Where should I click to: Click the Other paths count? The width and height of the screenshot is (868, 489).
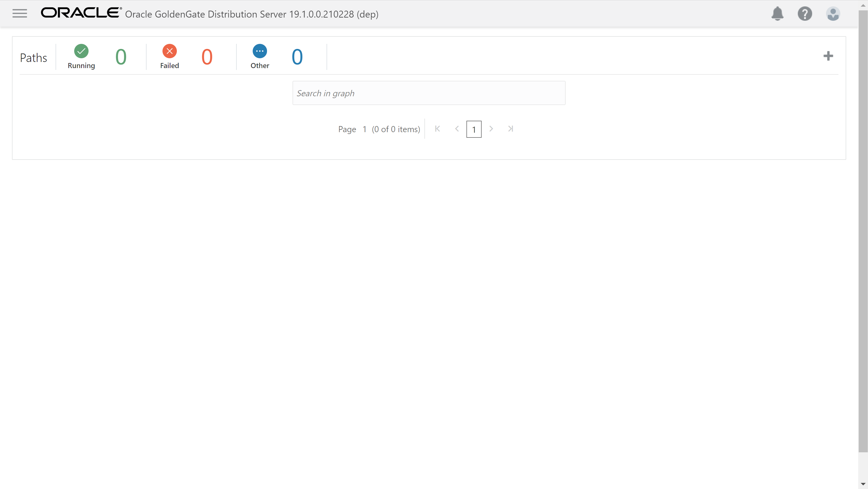(297, 57)
